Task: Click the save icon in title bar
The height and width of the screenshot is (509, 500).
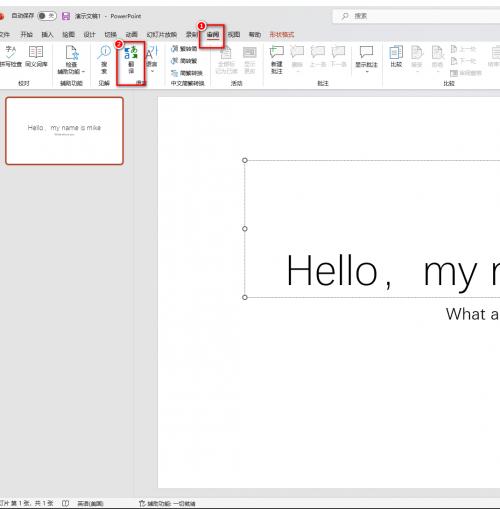Action: click(x=66, y=16)
